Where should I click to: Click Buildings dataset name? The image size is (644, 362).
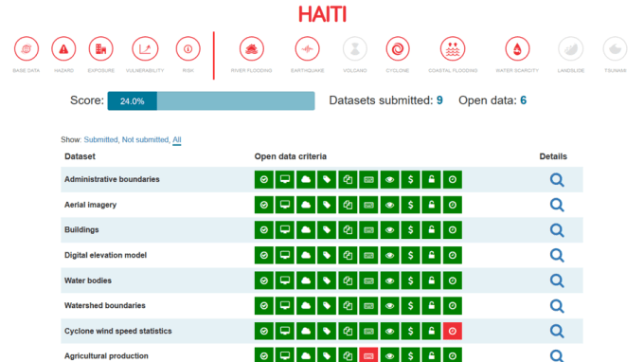coord(81,229)
